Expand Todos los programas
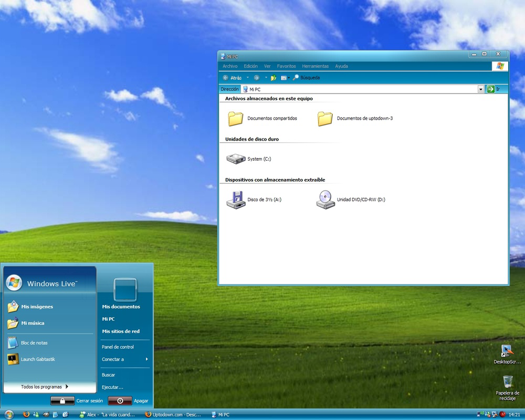Image resolution: width=525 pixels, height=420 pixels. (45, 386)
